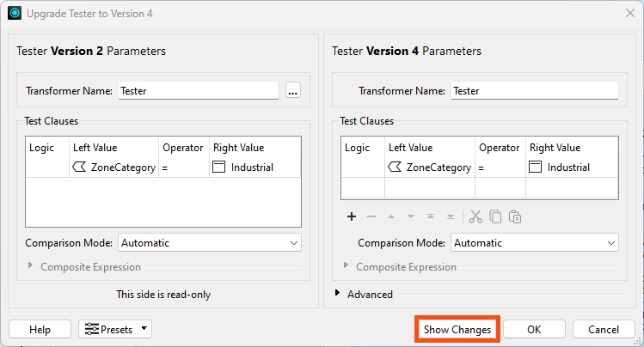Click the ellipsis button beside Transformer Name
Image resolution: width=644 pixels, height=347 pixels.
tap(293, 90)
